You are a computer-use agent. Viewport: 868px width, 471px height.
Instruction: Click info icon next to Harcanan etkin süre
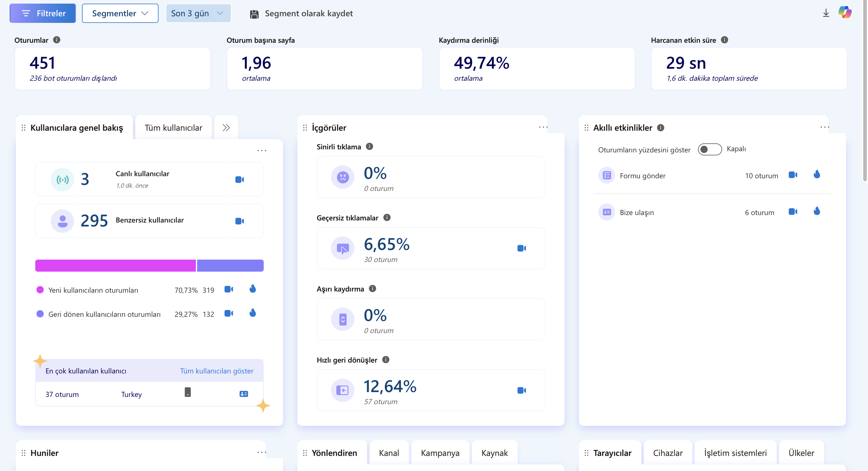725,40
